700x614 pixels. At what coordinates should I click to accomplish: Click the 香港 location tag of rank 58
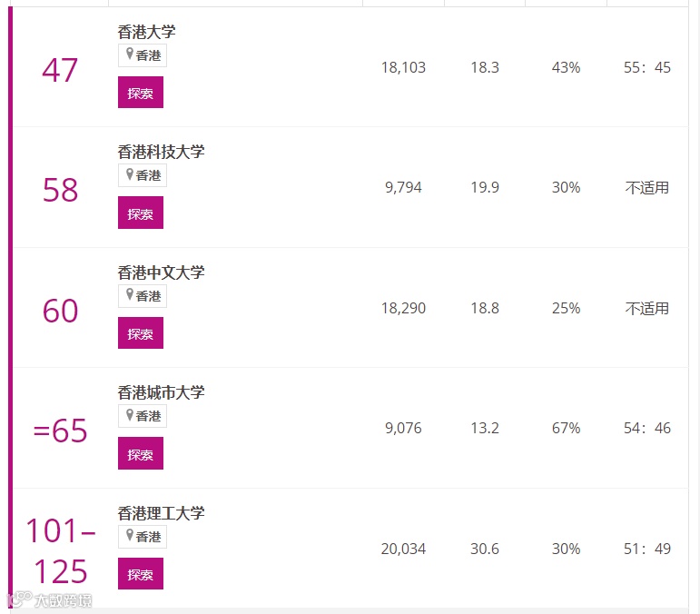(x=143, y=175)
